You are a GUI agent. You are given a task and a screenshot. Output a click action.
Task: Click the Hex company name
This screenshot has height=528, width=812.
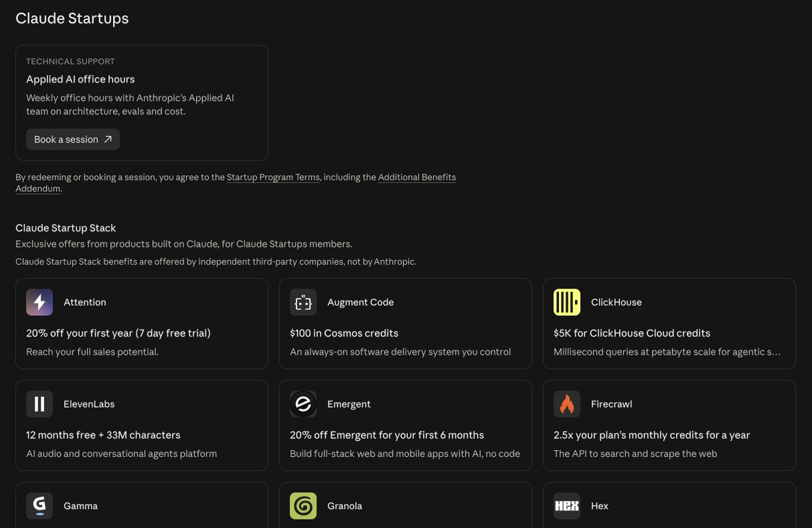pos(600,506)
